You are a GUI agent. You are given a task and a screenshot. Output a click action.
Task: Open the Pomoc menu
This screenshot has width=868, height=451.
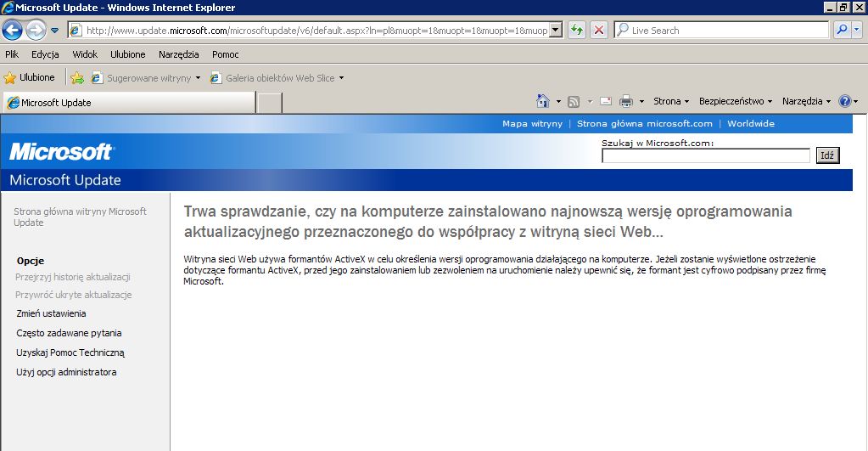tap(226, 54)
